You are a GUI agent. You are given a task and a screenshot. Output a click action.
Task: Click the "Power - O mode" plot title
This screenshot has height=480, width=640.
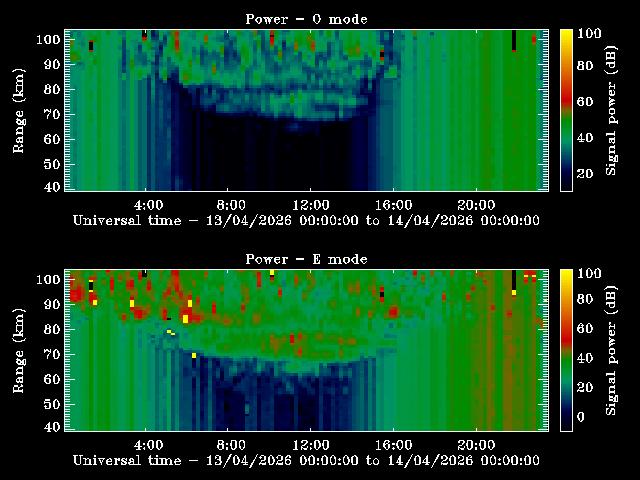click(x=307, y=19)
